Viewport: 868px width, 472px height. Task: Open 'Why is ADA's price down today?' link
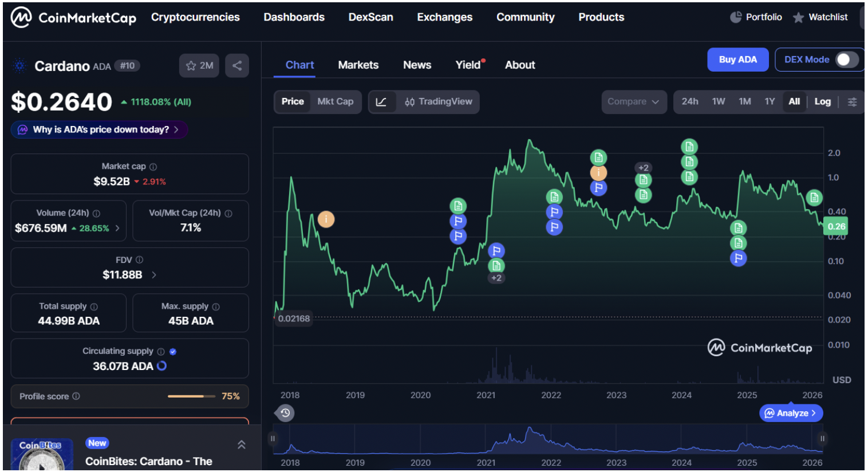pyautogui.click(x=99, y=129)
